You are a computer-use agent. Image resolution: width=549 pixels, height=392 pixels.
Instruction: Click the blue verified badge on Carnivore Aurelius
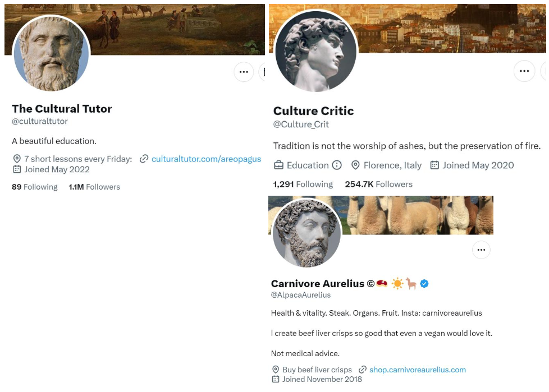click(424, 284)
